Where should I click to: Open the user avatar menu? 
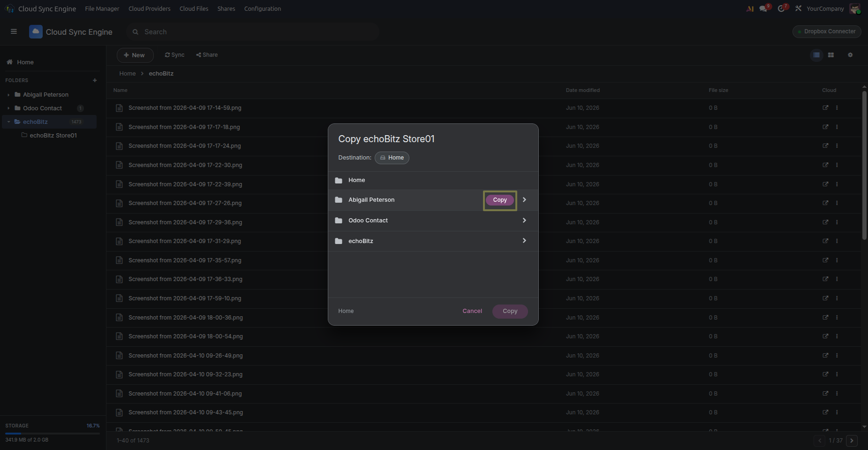(855, 8)
